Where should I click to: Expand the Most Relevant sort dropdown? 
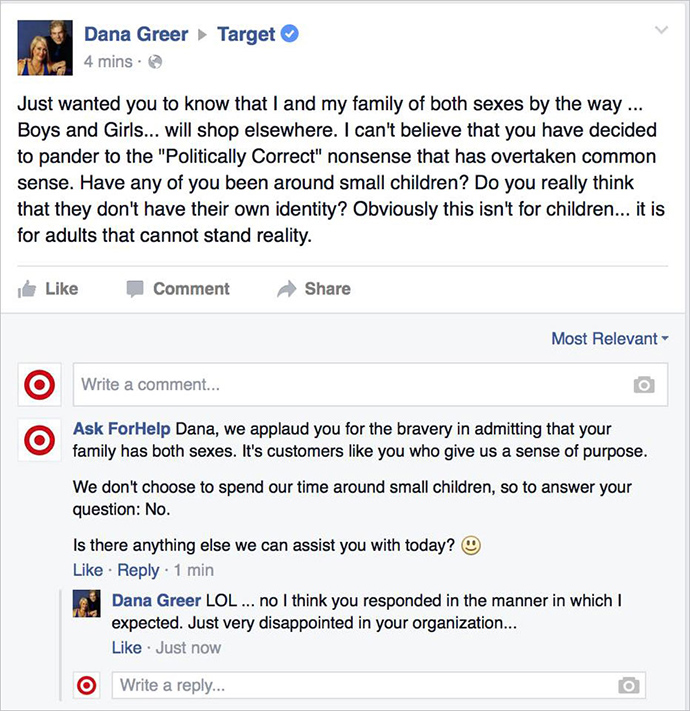coord(608,339)
